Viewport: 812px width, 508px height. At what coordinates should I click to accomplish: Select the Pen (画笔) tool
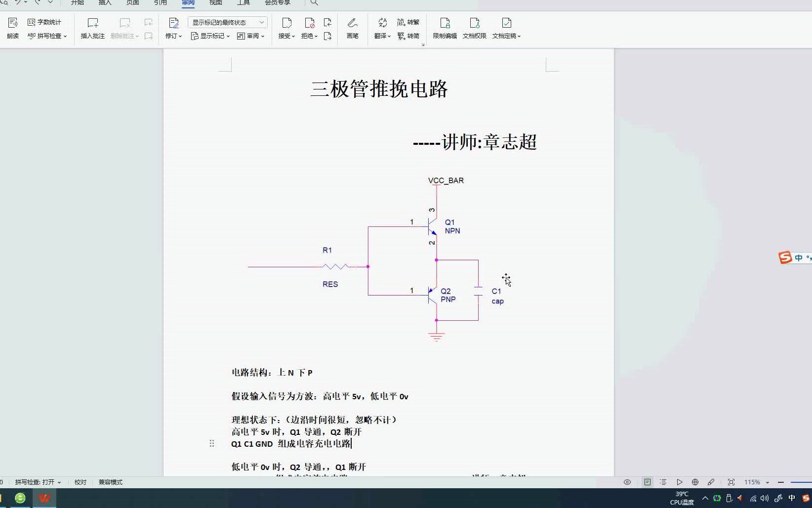pos(352,23)
